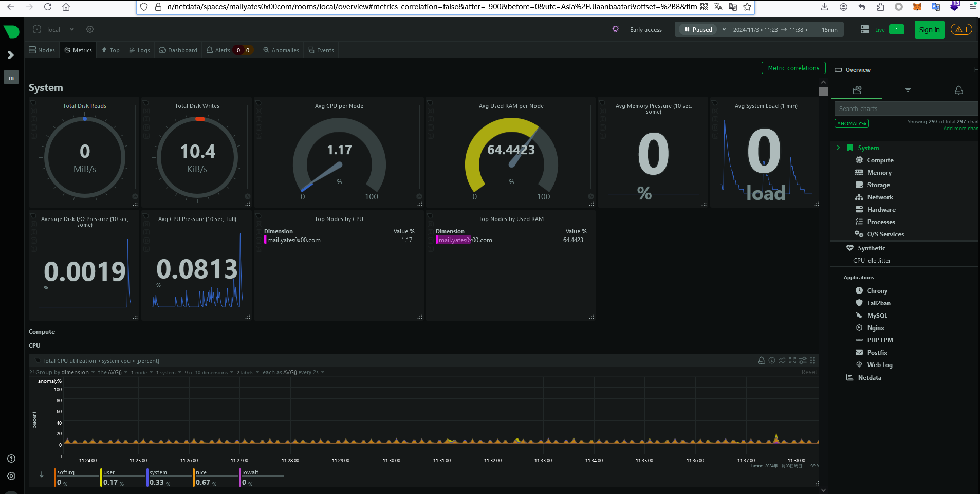Open the AVG() aggregation dropdown
The width and height of the screenshot is (980, 494).
click(x=112, y=372)
